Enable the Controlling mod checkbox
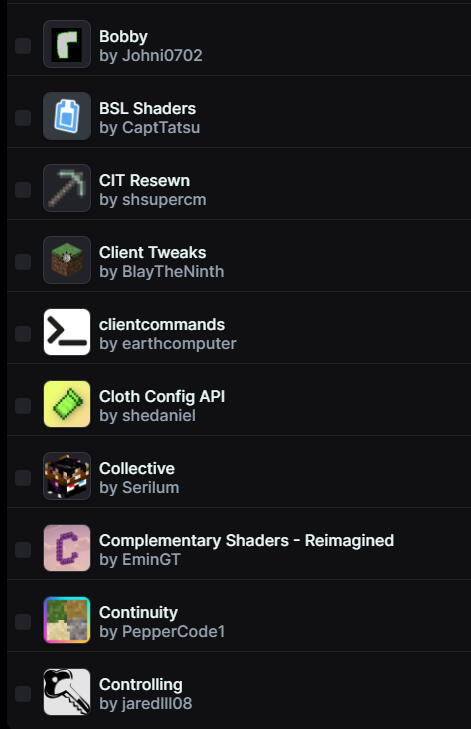This screenshot has height=729, width=471. click(x=23, y=694)
